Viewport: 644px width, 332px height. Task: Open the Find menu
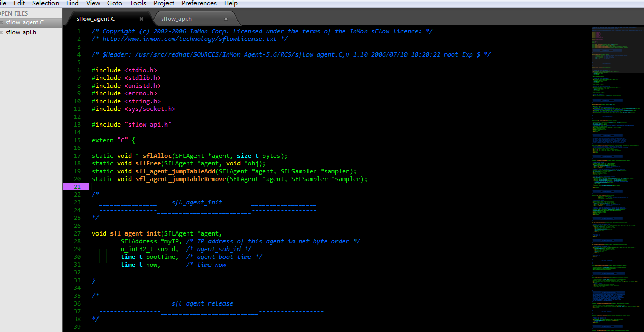tap(73, 3)
